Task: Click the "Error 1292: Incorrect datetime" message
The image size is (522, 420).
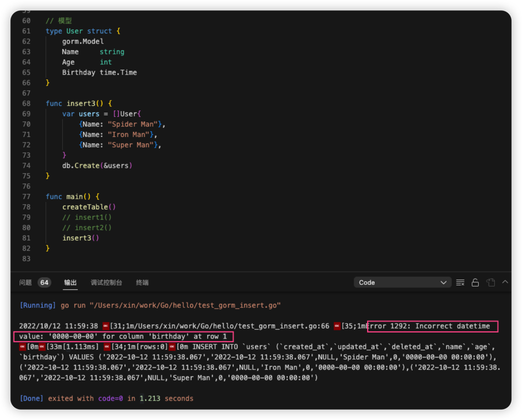Action: tap(428, 326)
